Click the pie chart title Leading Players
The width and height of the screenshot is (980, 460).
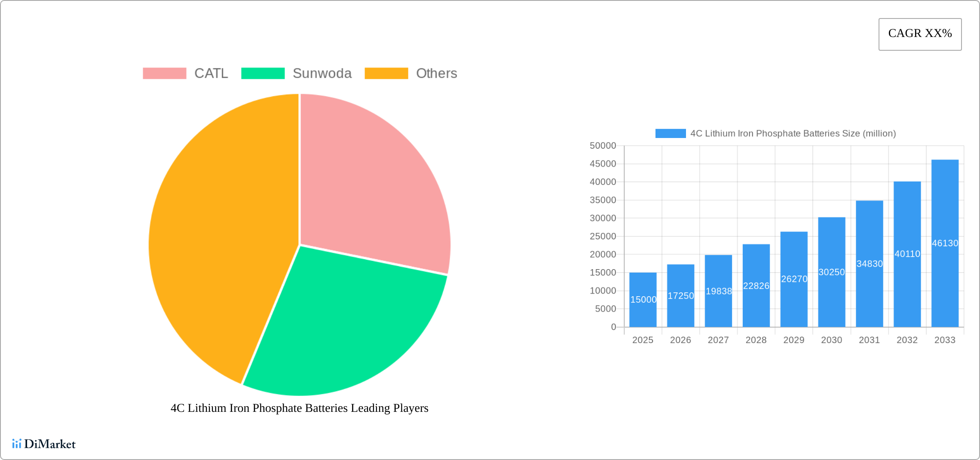click(x=299, y=408)
